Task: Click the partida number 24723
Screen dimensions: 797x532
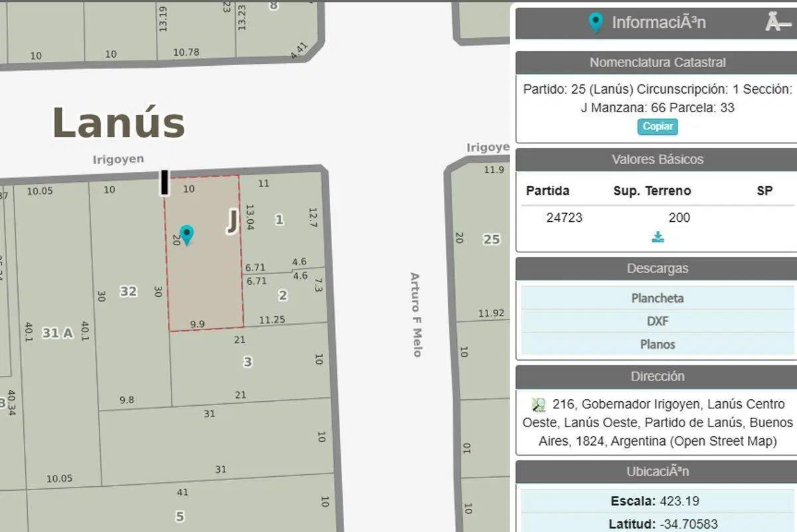Action: (565, 217)
